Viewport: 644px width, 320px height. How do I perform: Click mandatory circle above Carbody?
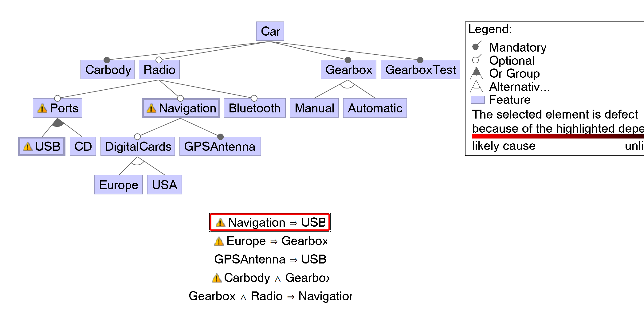pyautogui.click(x=107, y=60)
